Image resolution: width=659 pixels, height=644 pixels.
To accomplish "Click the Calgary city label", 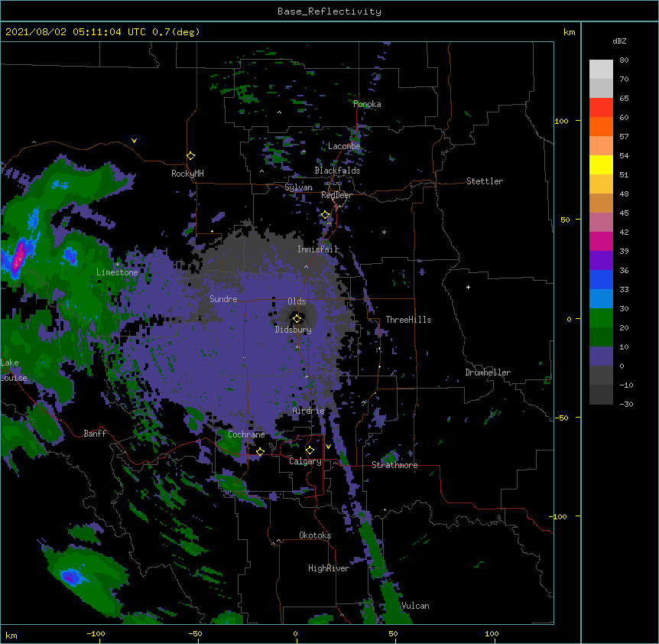I will point(305,461).
